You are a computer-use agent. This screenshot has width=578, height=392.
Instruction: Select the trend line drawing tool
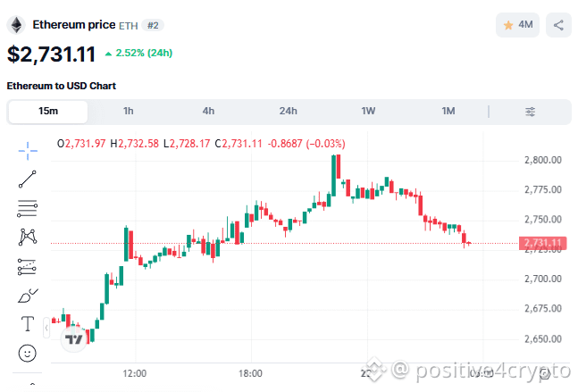click(28, 179)
